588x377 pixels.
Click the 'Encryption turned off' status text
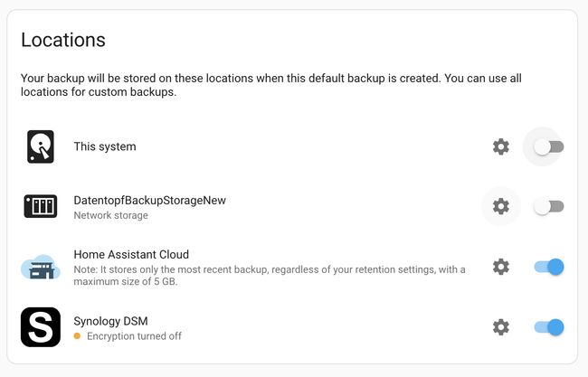[x=134, y=335]
